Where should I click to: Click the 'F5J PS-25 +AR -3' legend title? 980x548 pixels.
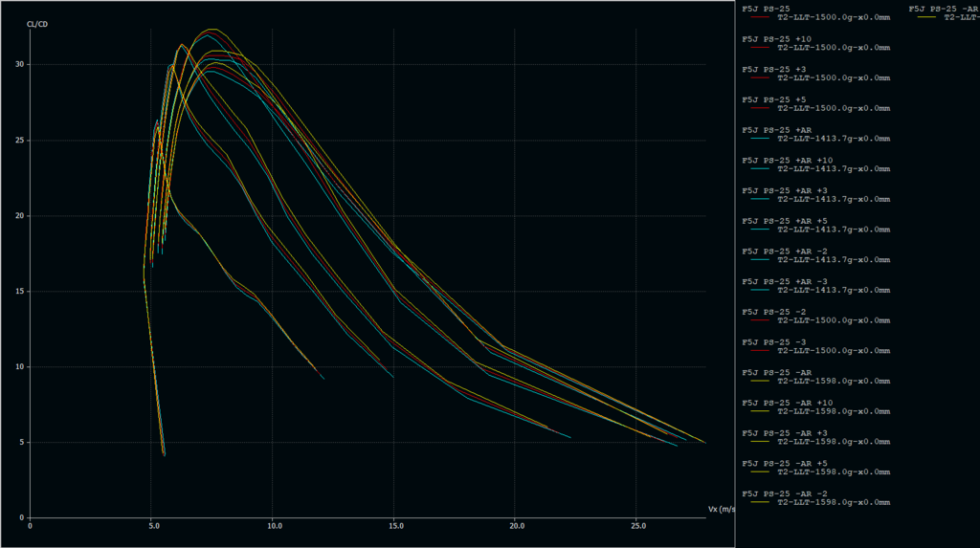click(x=785, y=281)
